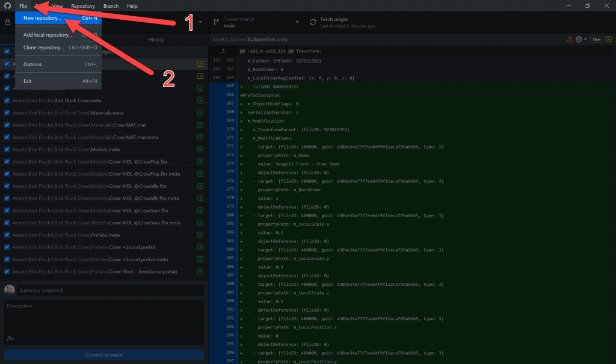
Task: Click the added icon on the @CrowFlap.fbx.meta row
Action: click(x=200, y=174)
